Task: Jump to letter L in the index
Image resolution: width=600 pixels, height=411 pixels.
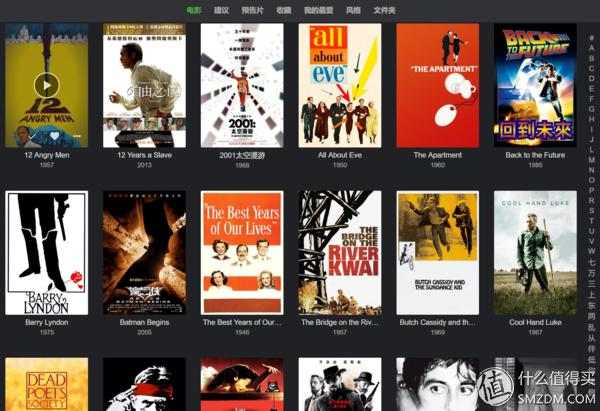Action: (592, 150)
